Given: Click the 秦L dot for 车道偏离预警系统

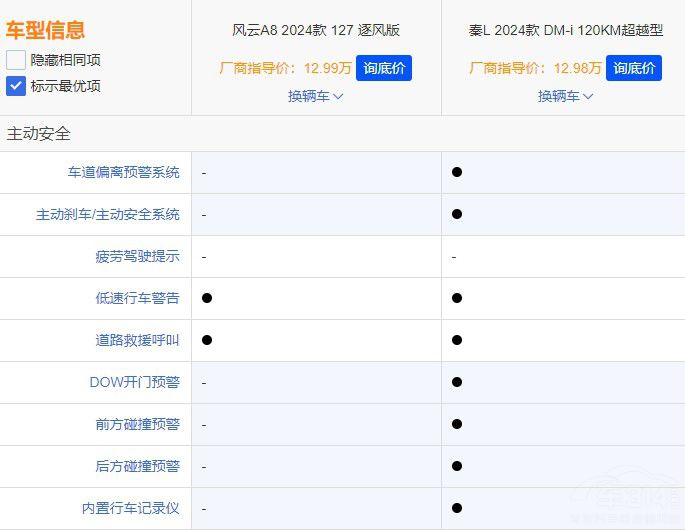Looking at the screenshot, I should click(457, 172).
